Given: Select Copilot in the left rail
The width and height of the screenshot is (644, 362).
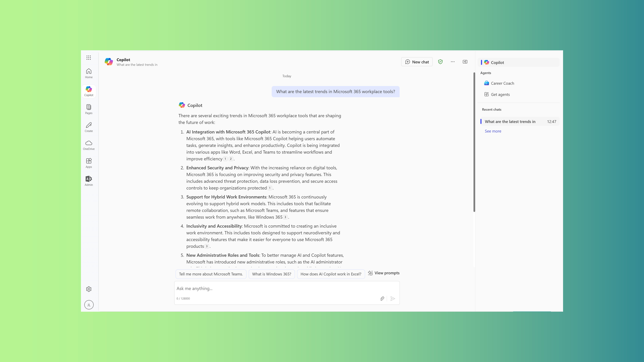Looking at the screenshot, I should point(89,91).
